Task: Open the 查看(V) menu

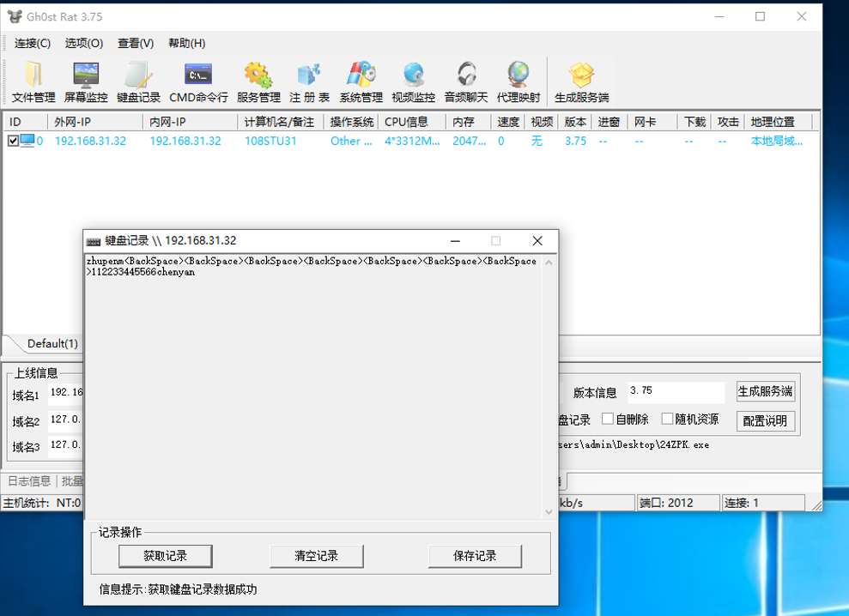Action: [136, 43]
